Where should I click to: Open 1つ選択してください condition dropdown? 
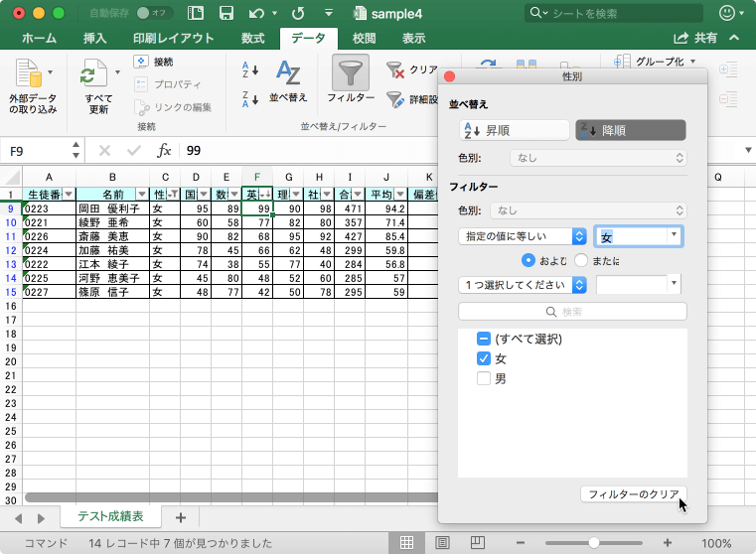523,285
